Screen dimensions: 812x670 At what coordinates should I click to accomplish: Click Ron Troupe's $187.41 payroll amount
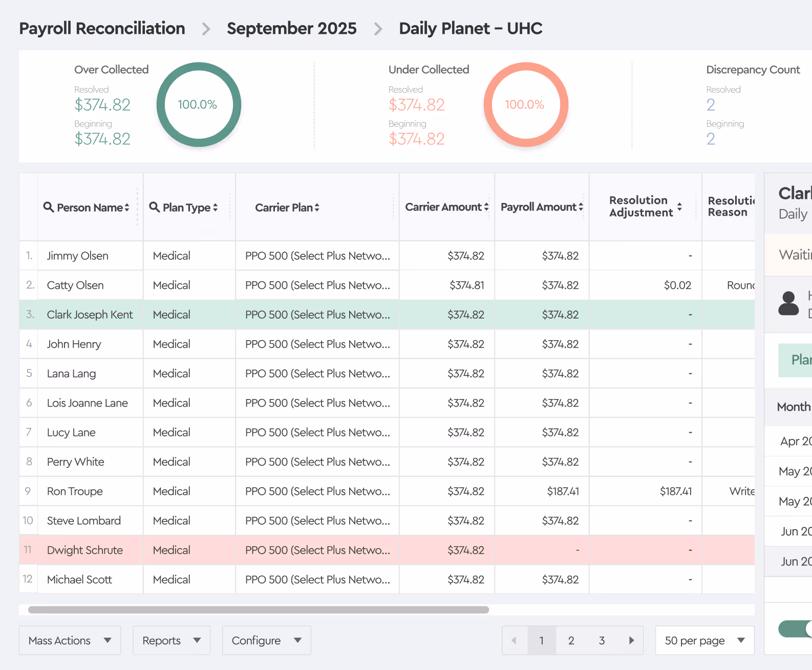[563, 491]
